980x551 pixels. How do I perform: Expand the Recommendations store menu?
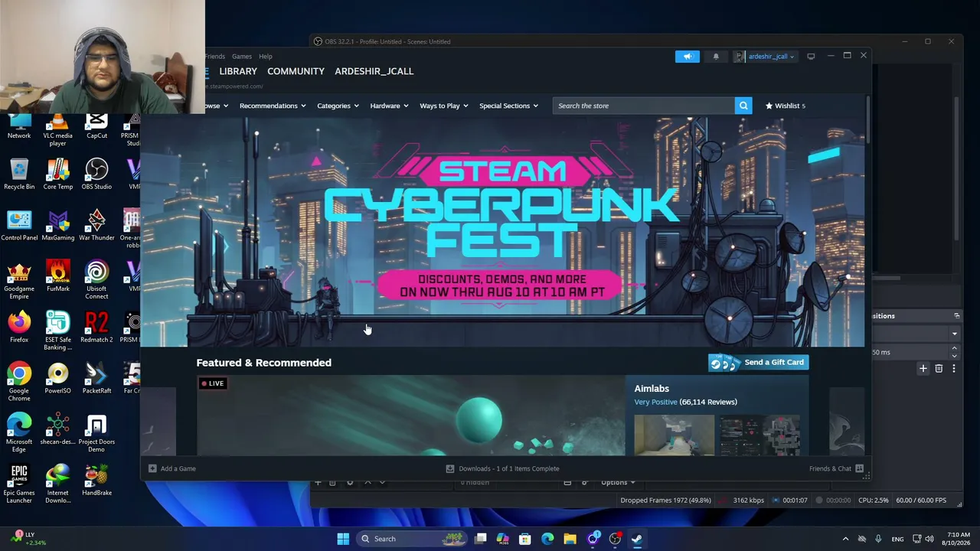273,106
